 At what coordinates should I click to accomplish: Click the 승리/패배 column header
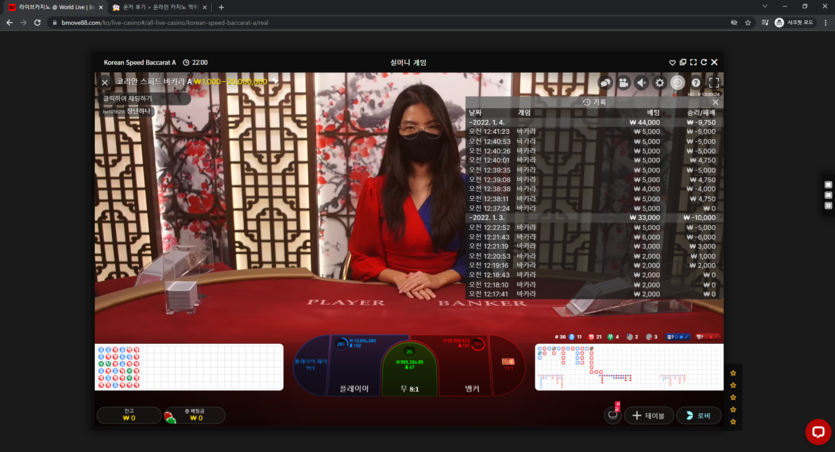coord(701,113)
